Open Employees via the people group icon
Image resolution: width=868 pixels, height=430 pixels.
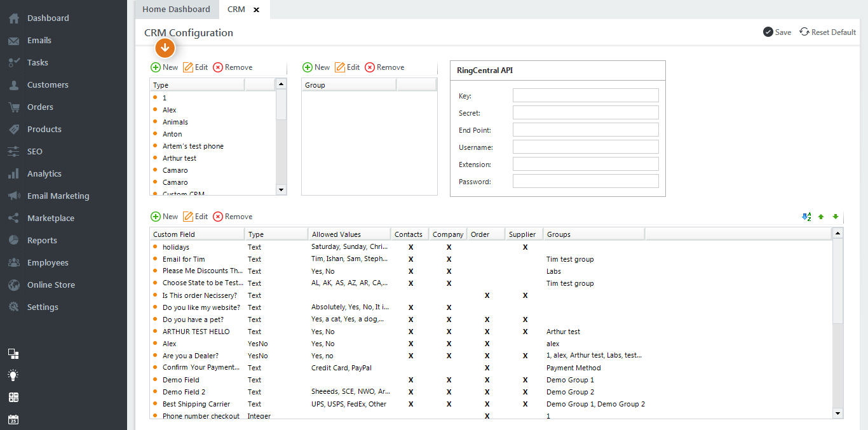pos(13,263)
